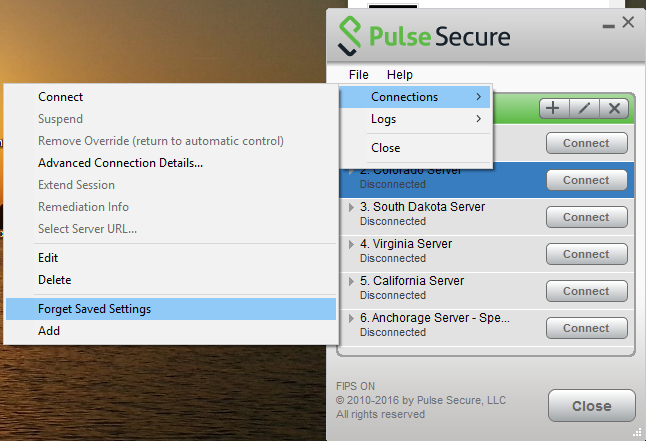Expand the Virginia Server entry

pos(351,244)
